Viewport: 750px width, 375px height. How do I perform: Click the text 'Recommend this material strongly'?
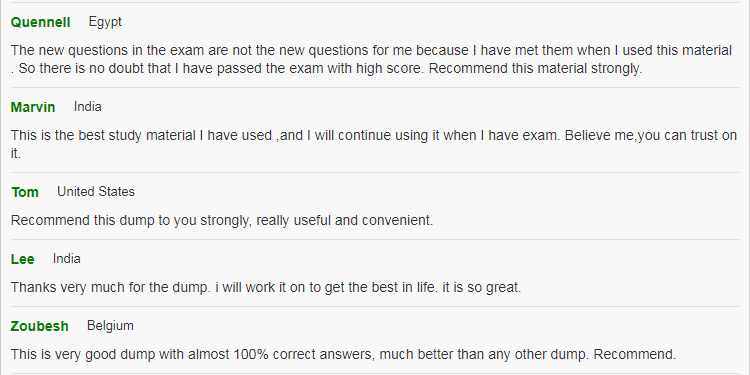534,68
